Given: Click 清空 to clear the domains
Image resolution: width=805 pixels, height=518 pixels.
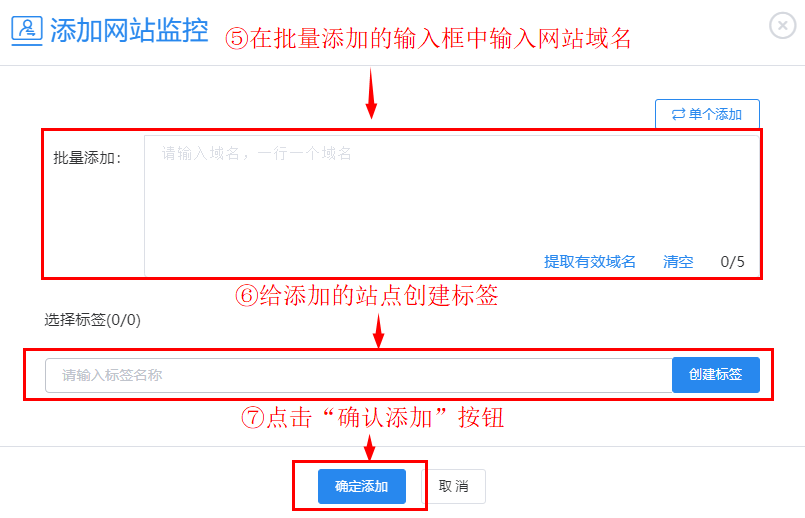Looking at the screenshot, I should pos(678,262).
